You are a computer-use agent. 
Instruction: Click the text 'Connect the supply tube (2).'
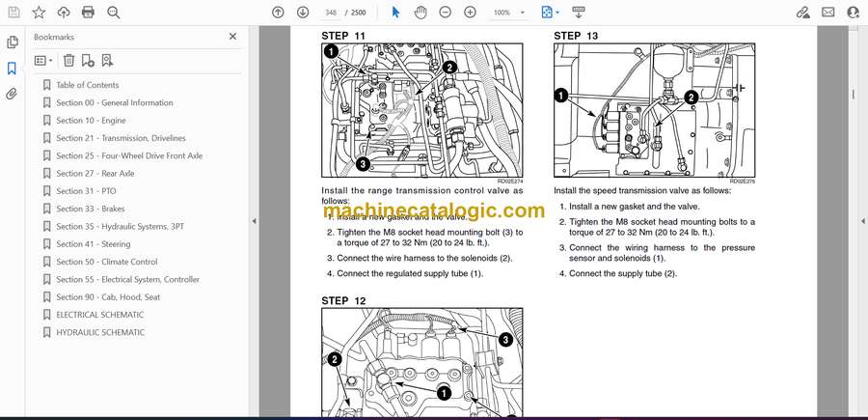pyautogui.click(x=623, y=273)
